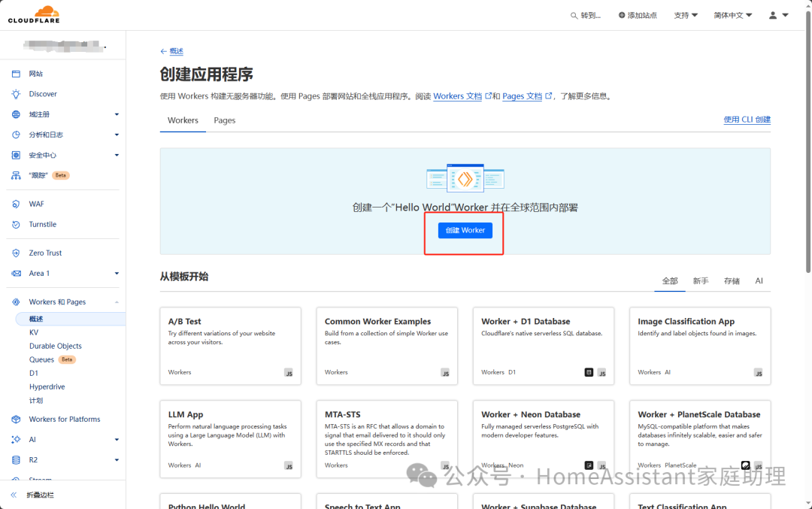The image size is (812, 509).
Task: Click the Neon icon on Worker + Neon Database card
Action: coord(589,465)
